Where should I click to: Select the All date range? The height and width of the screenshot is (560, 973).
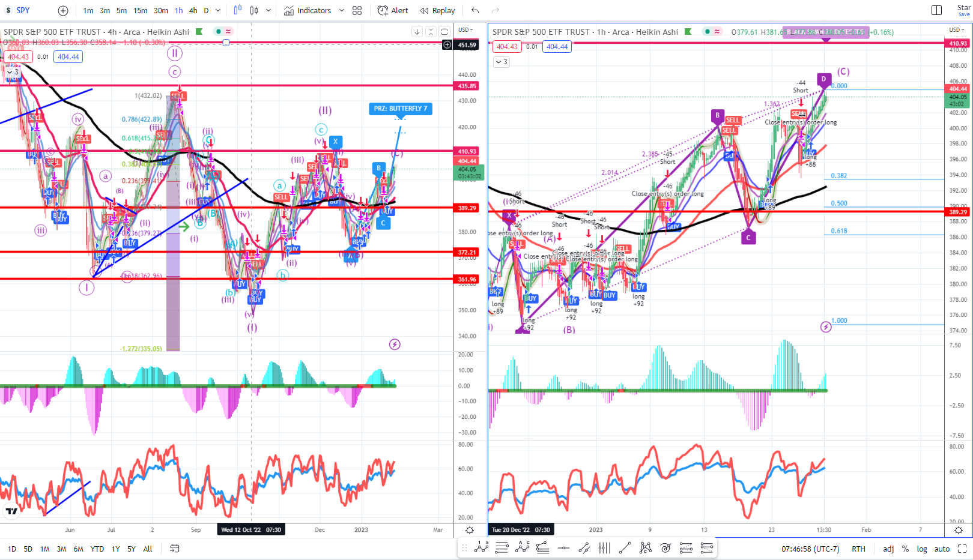tap(148, 549)
